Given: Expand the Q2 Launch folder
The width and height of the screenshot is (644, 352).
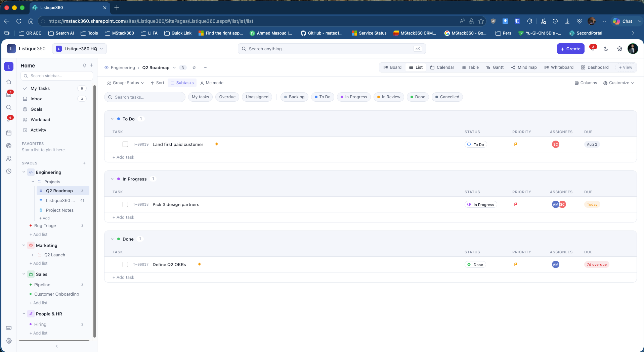Looking at the screenshot, I should (x=33, y=255).
